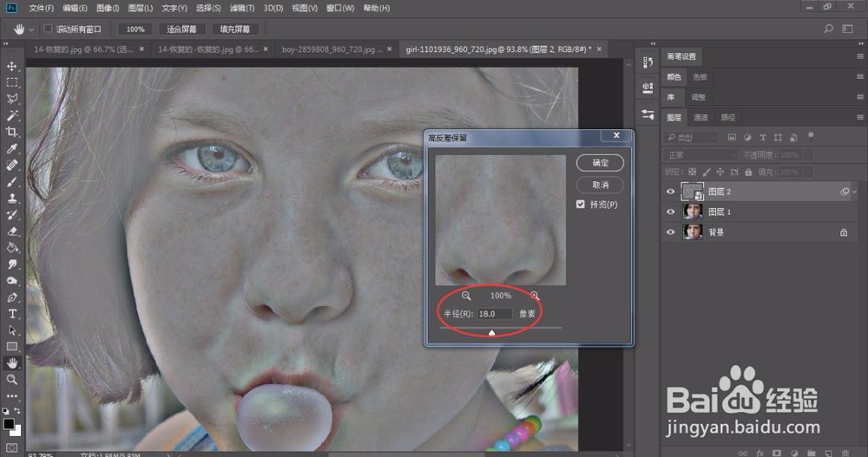Expand smart filters arrow on 图层 2
The width and height of the screenshot is (868, 457).
click(855, 192)
